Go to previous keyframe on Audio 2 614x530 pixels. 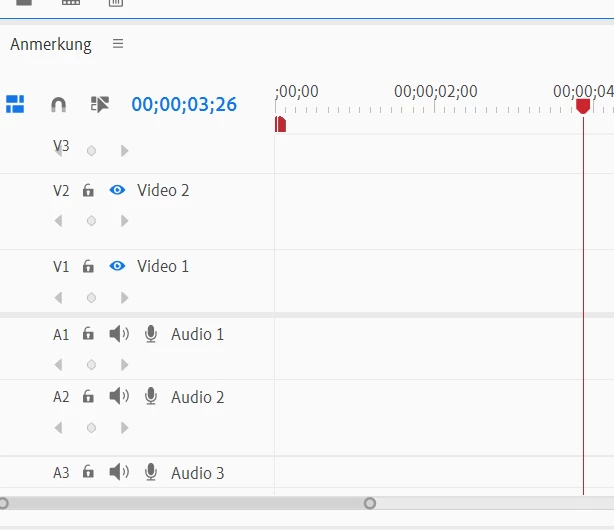click(58, 428)
